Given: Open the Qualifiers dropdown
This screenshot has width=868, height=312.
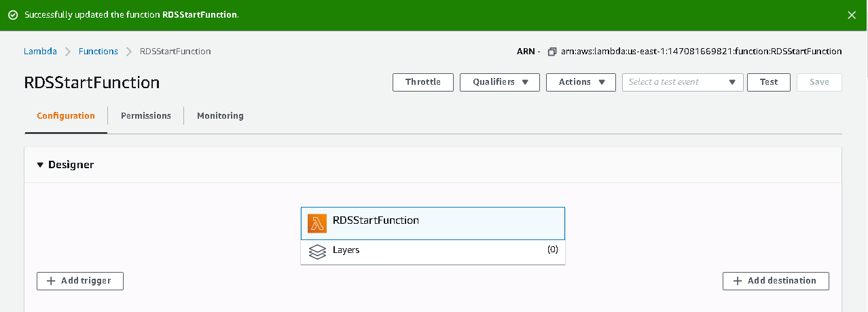Looking at the screenshot, I should 500,82.
